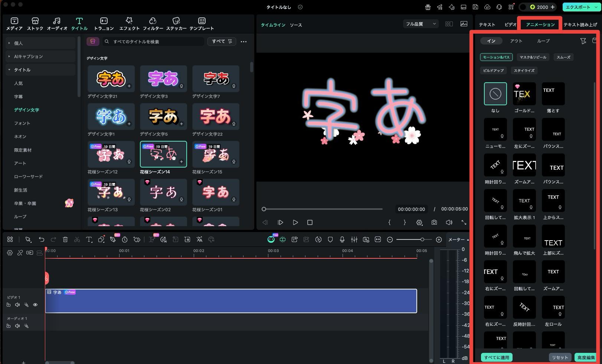
Task: Select the 花桜シーズン14 title thumbnail
Action: [163, 154]
